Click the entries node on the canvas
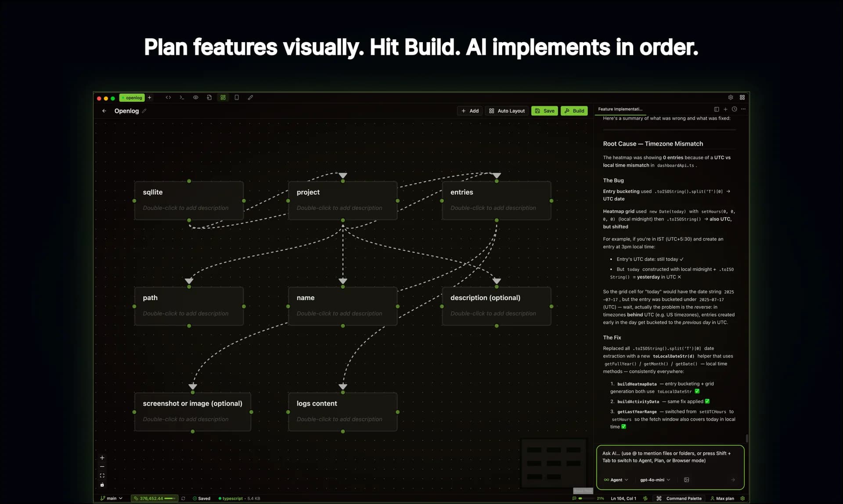The image size is (843, 504). 496,200
